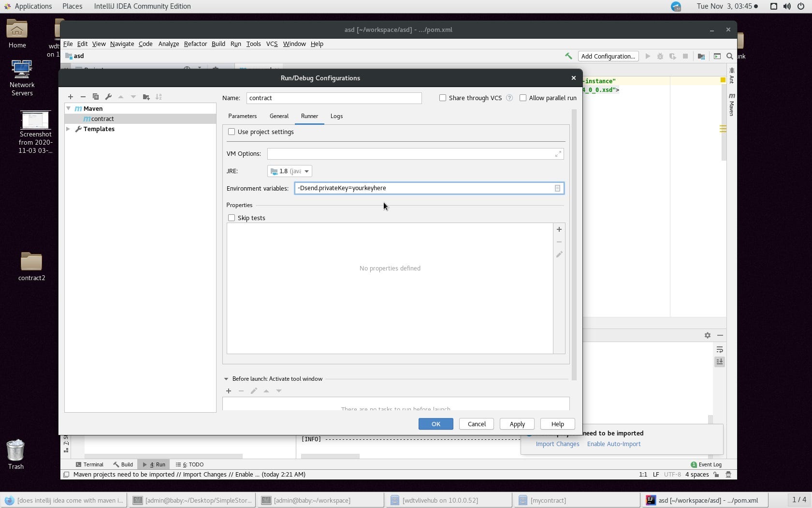Viewport: 812px width, 508px height.
Task: Open edit templates wrench icon
Action: coord(108,97)
